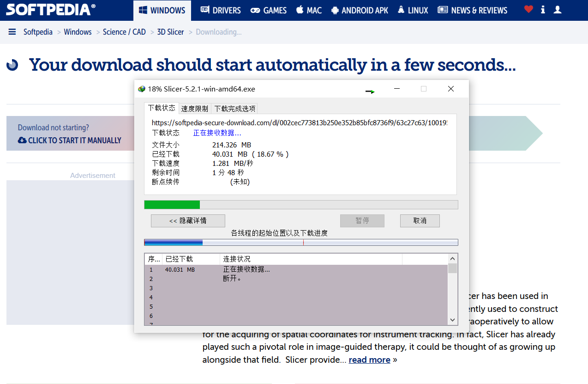Click the thread list scrollbar thumb
This screenshot has width=588, height=384.
coord(452,268)
